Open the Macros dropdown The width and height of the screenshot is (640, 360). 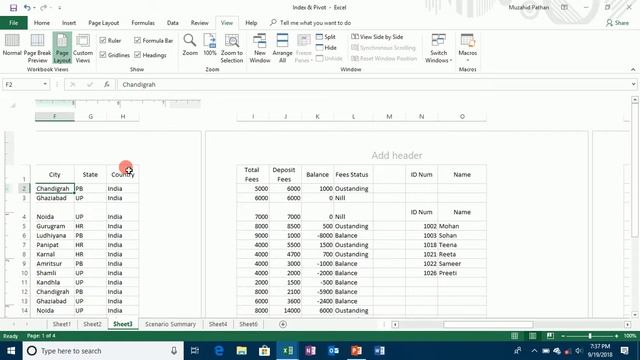pos(467,48)
